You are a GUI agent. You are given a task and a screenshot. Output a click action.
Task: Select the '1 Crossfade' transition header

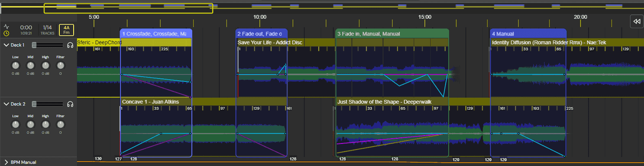155,33
